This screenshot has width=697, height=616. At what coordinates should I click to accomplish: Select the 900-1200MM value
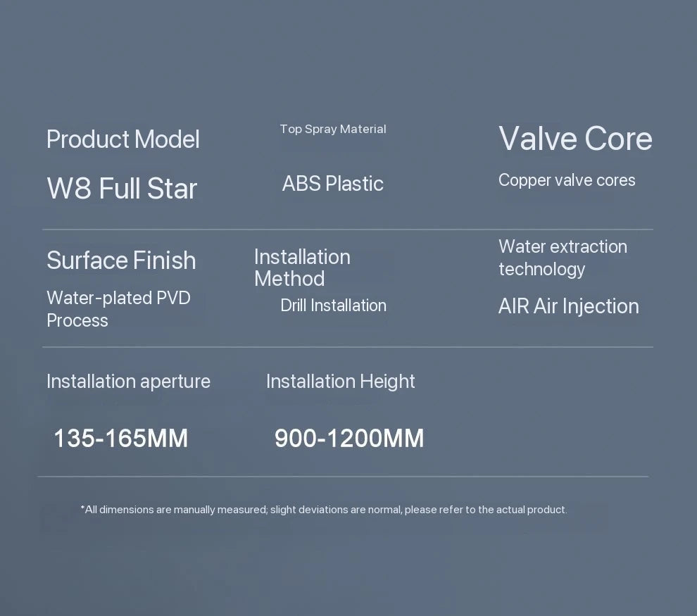349,438
